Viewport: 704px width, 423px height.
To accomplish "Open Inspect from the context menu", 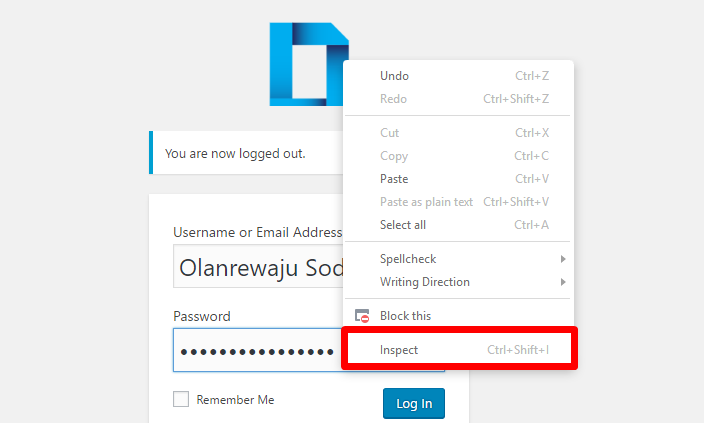I will (x=458, y=349).
